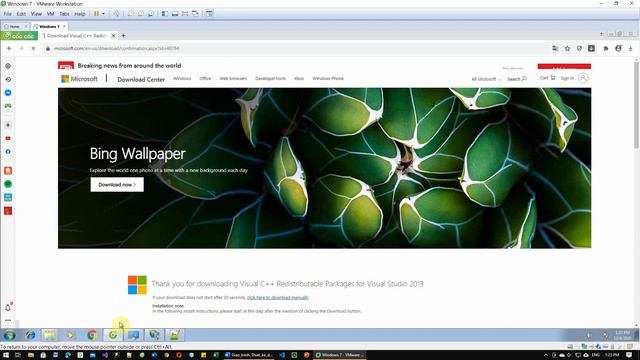Open the Download Center link
Screen dimensions: 640x360
(141, 79)
